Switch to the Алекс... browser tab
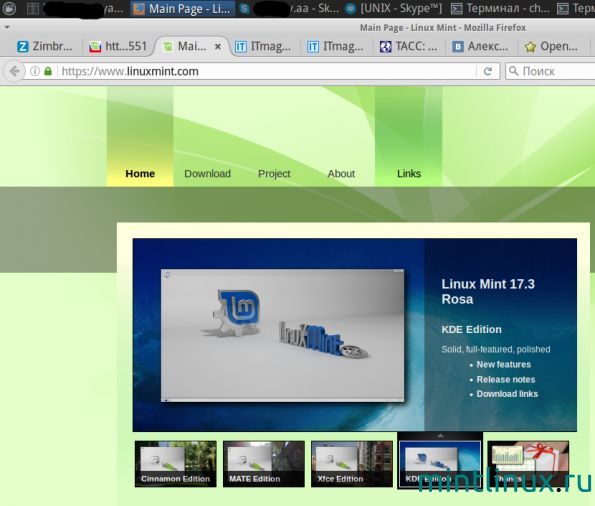Viewport: 595px width, 506px height. point(480,46)
